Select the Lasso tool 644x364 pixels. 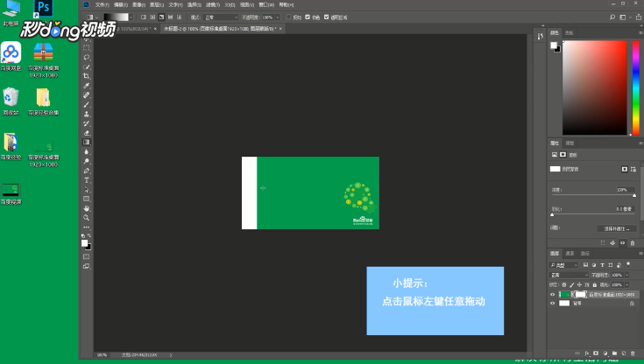point(86,58)
